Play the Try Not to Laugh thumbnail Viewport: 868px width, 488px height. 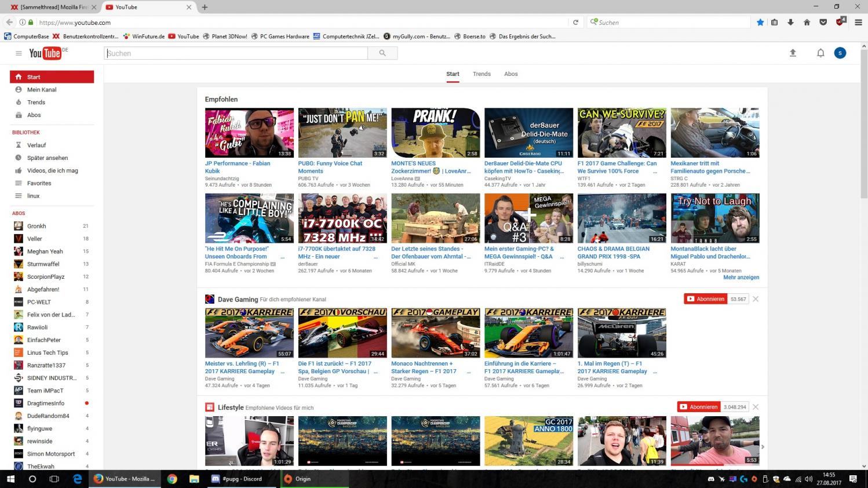pos(715,218)
